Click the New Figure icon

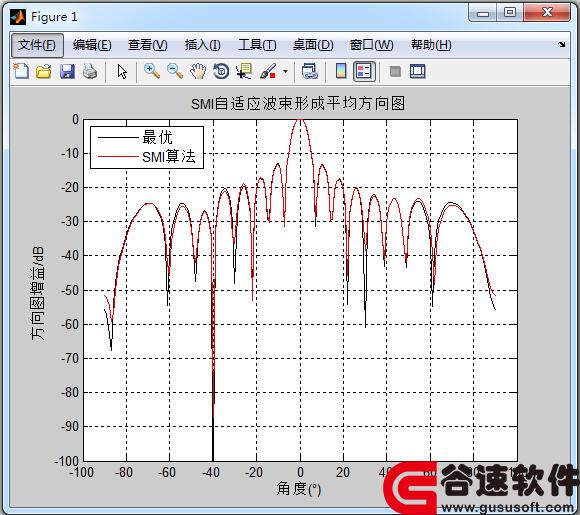click(21, 71)
